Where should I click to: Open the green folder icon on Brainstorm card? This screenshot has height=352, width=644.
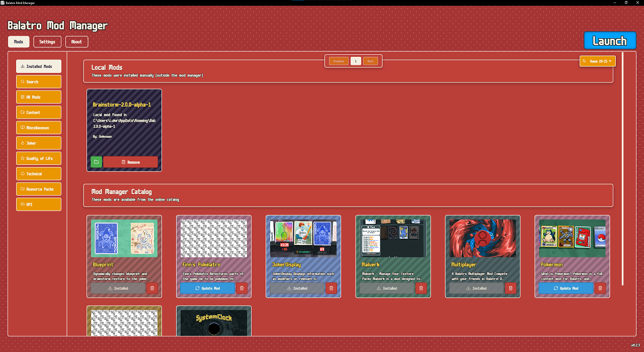[x=96, y=162]
